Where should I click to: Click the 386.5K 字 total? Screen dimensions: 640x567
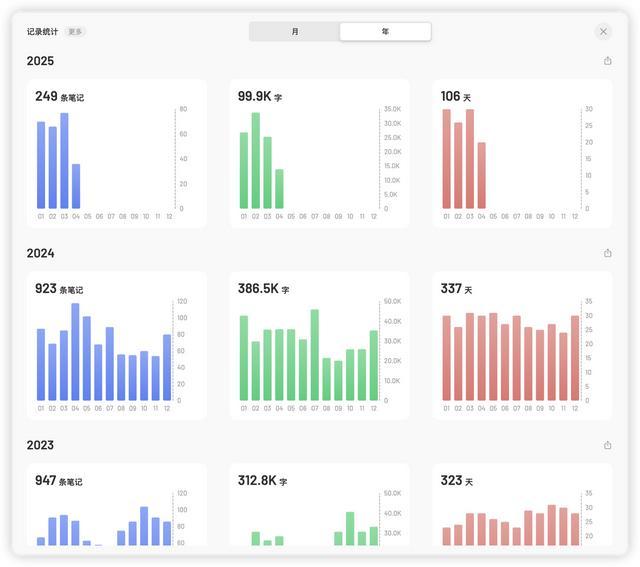click(263, 289)
